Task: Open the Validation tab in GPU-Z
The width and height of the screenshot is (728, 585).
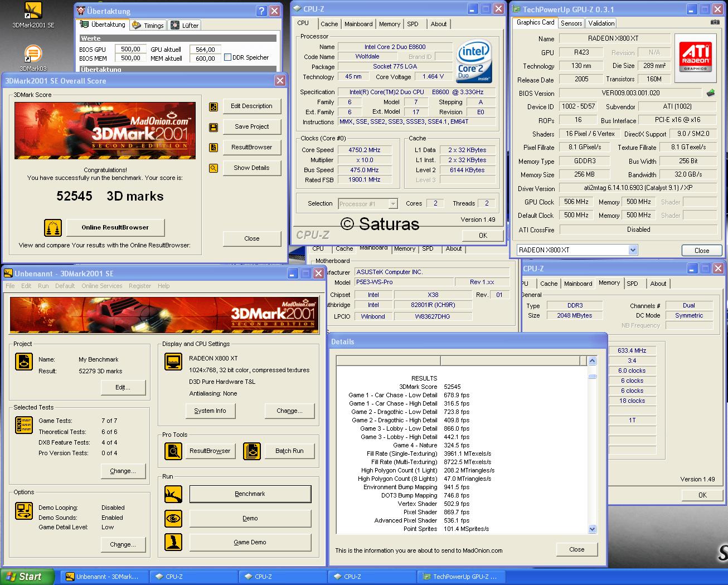Action: click(601, 23)
